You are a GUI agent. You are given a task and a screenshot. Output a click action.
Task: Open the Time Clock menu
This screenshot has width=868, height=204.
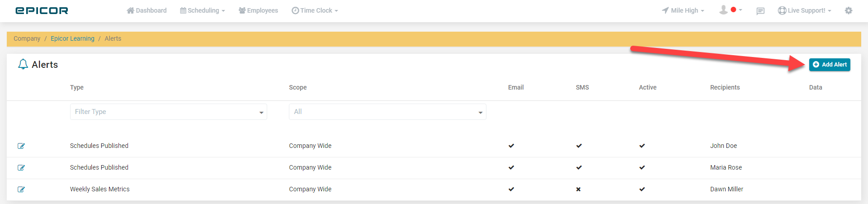(x=315, y=10)
